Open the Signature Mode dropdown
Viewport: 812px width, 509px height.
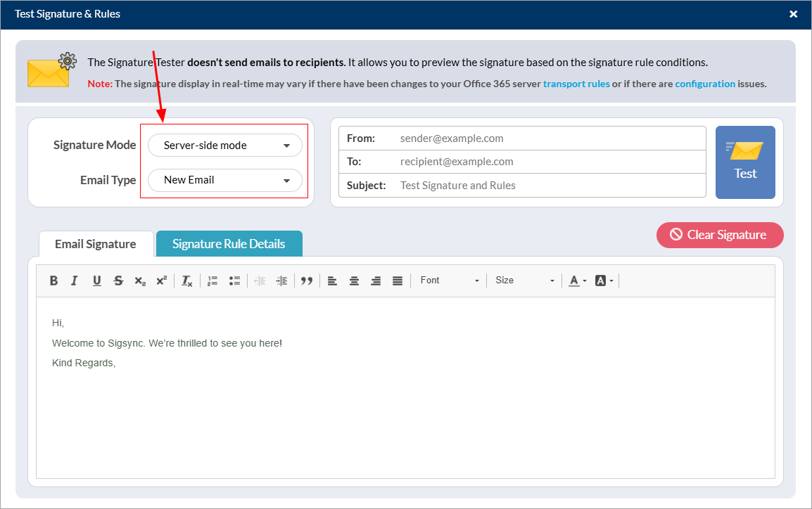tap(225, 146)
